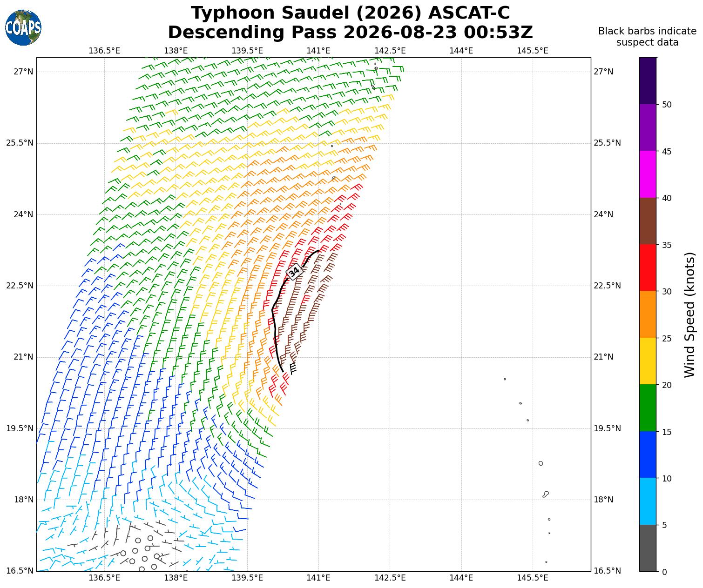Click the round island near 19°N 145.5°E
Viewport: 703px width, 588px height.
[x=541, y=463]
